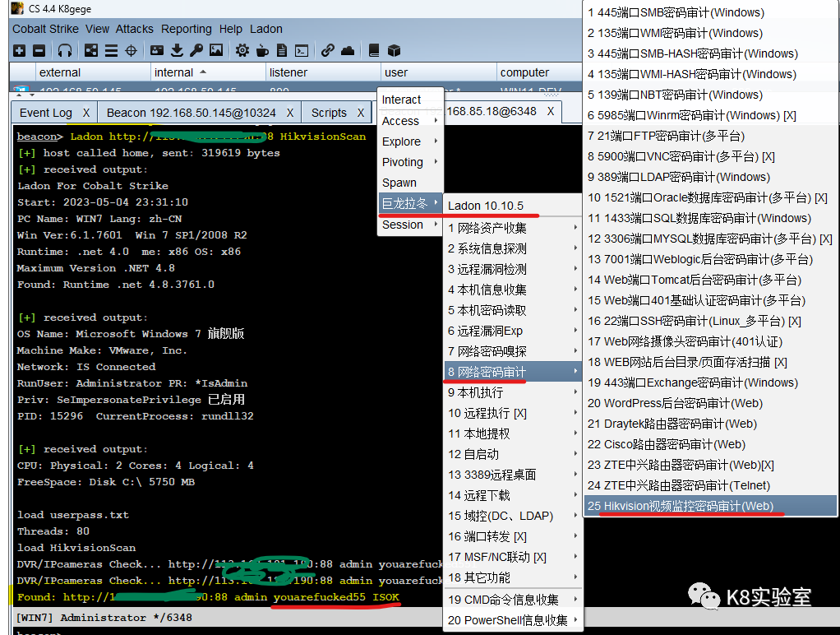Expand the Pivoting submenu
840x635 pixels.
[x=410, y=162]
